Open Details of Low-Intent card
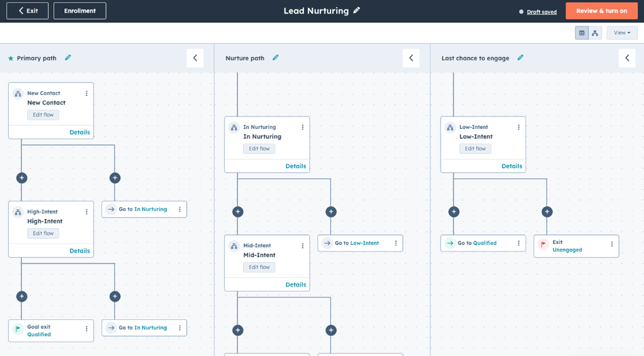 pyautogui.click(x=512, y=166)
